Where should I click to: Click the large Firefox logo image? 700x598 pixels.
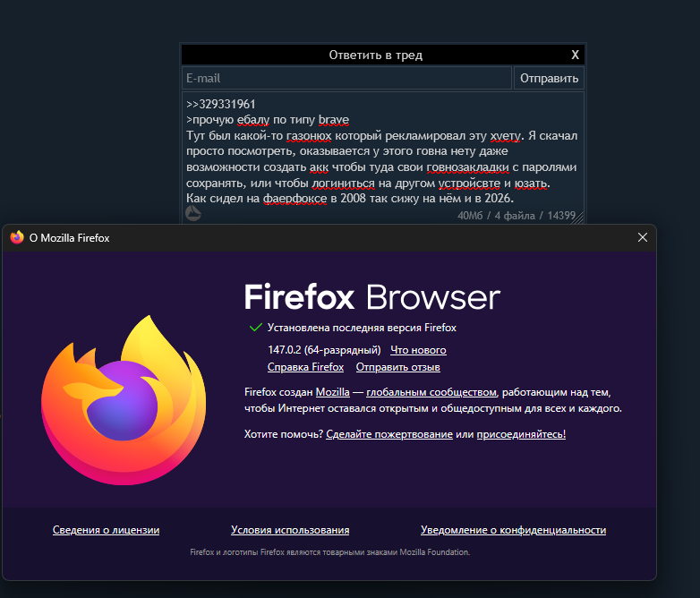(x=124, y=400)
